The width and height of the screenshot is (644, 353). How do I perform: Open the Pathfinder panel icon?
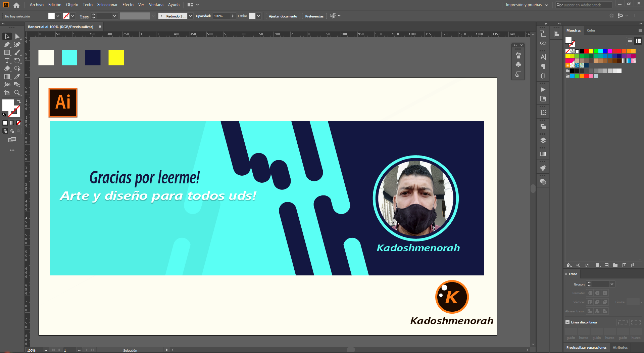[543, 127]
